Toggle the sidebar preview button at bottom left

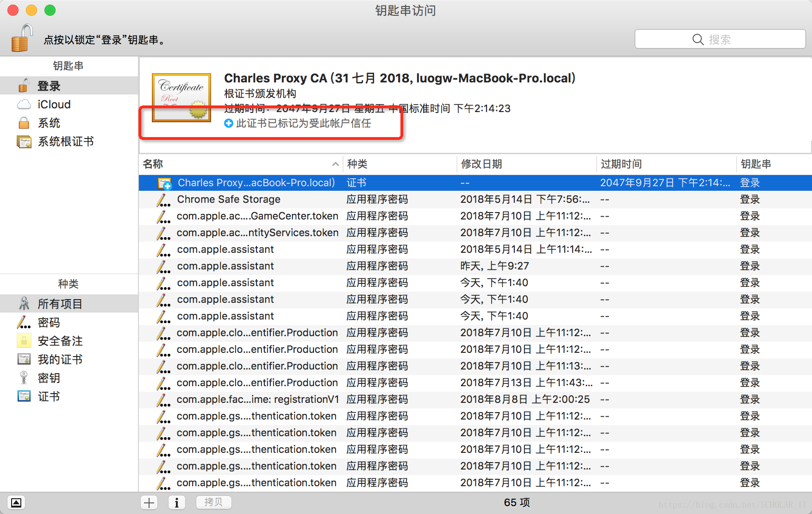coord(16,502)
